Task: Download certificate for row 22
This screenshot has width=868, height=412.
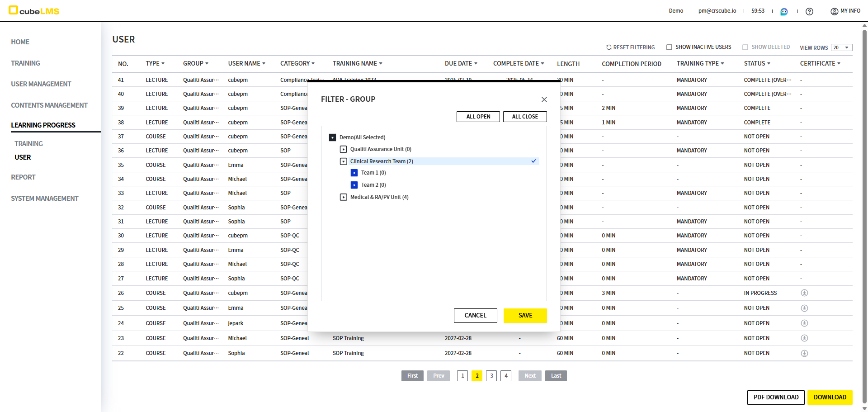Action: coord(804,353)
